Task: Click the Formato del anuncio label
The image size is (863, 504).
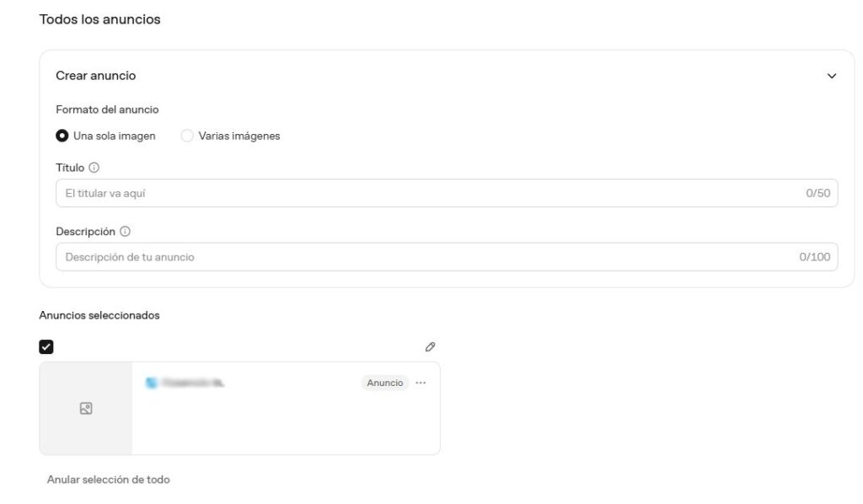Action: click(x=107, y=110)
